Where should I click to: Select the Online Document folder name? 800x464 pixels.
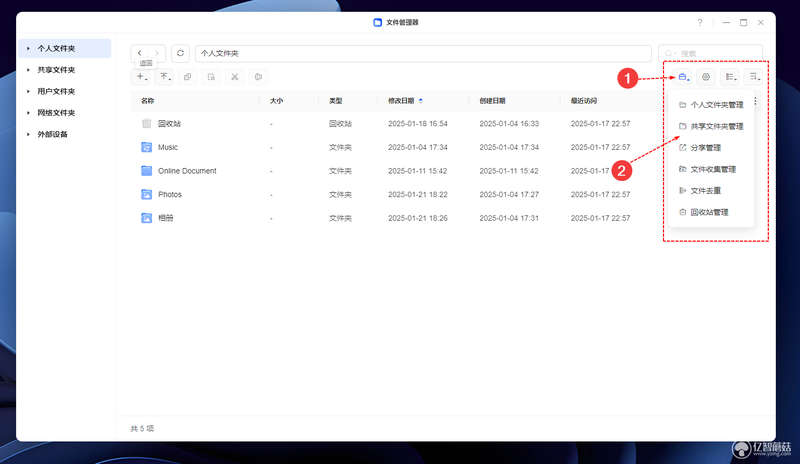pyautogui.click(x=187, y=170)
